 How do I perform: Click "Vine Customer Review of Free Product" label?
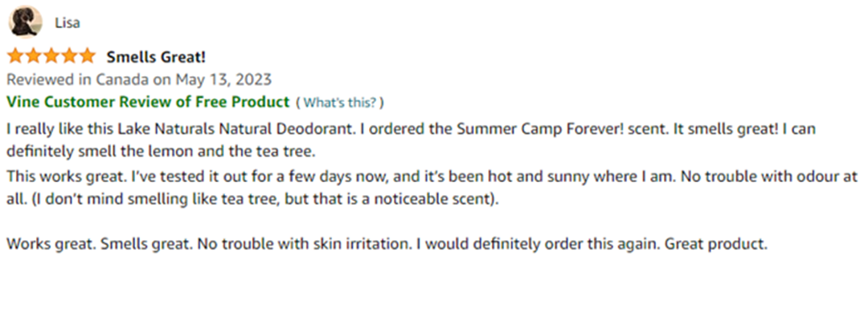tap(147, 102)
